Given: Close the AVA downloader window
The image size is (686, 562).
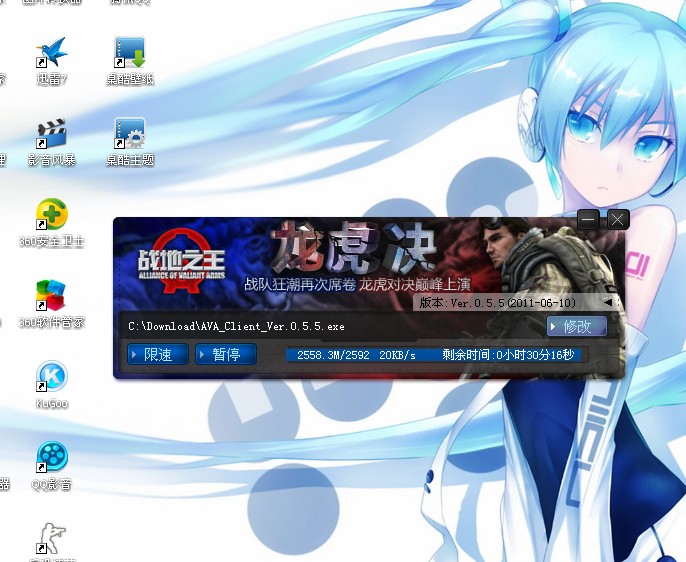Looking at the screenshot, I should pyautogui.click(x=618, y=219).
